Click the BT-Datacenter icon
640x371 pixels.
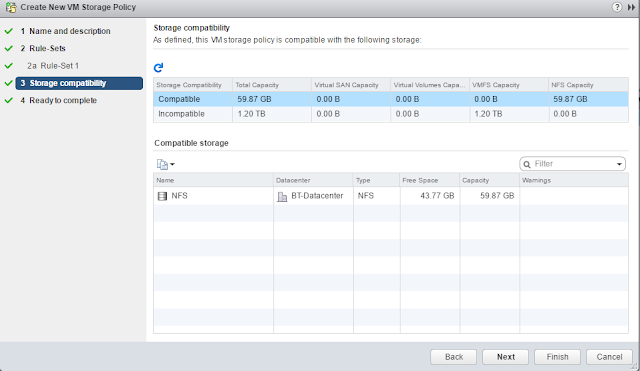coord(282,197)
